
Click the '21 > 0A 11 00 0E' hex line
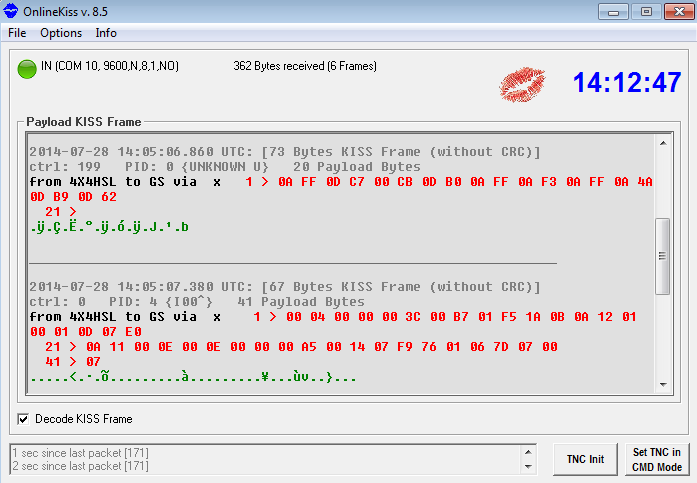pos(301,347)
